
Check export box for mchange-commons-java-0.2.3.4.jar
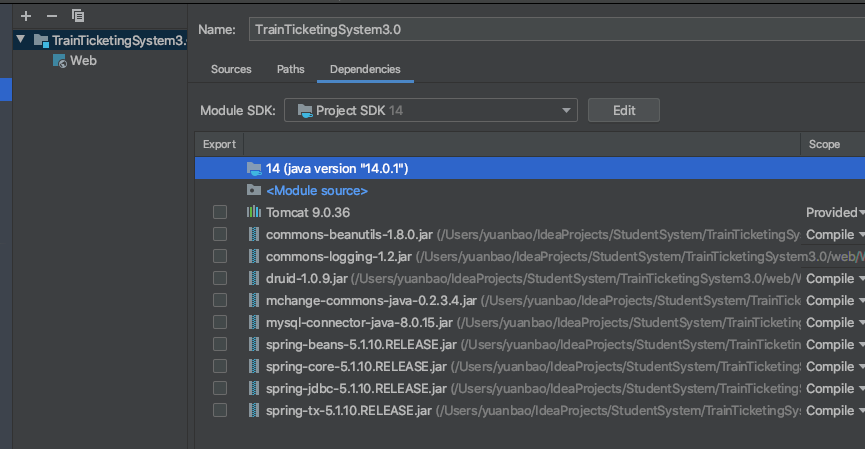pyautogui.click(x=220, y=301)
